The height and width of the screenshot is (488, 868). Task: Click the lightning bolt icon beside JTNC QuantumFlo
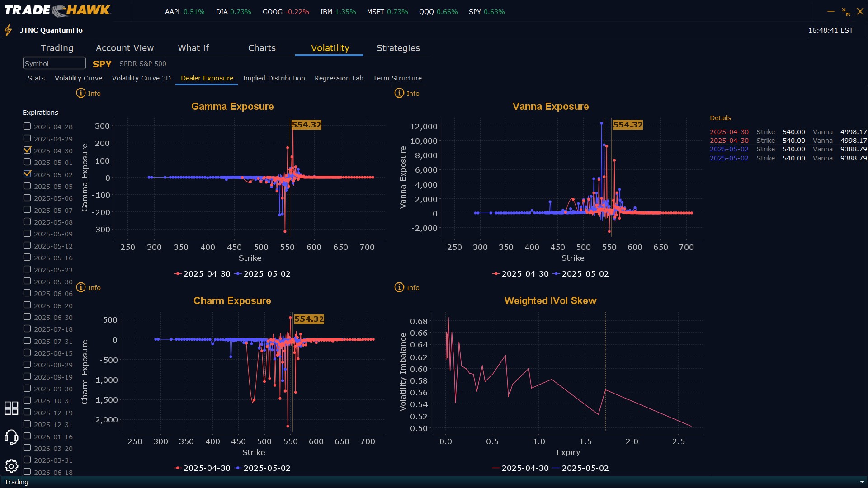tap(8, 30)
